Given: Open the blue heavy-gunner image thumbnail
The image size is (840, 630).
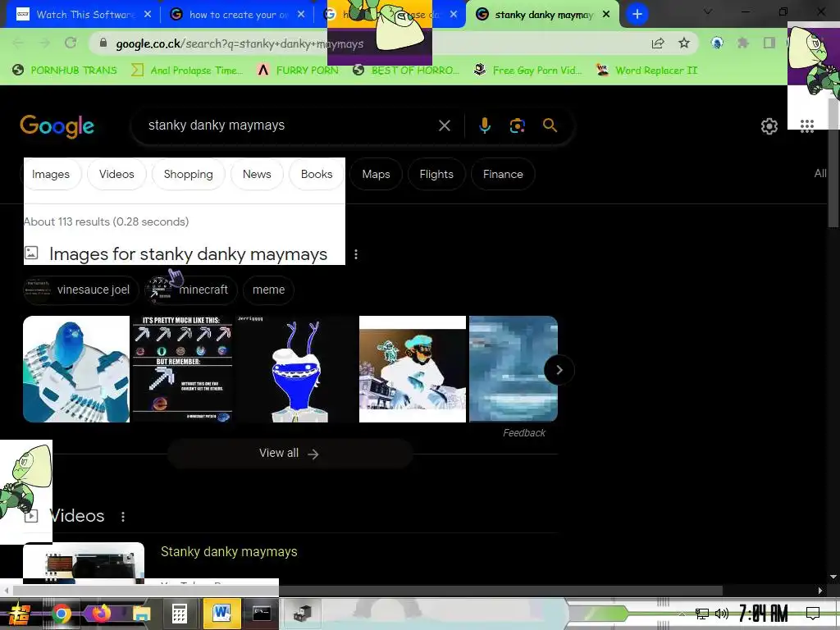Looking at the screenshot, I should click(76, 369).
